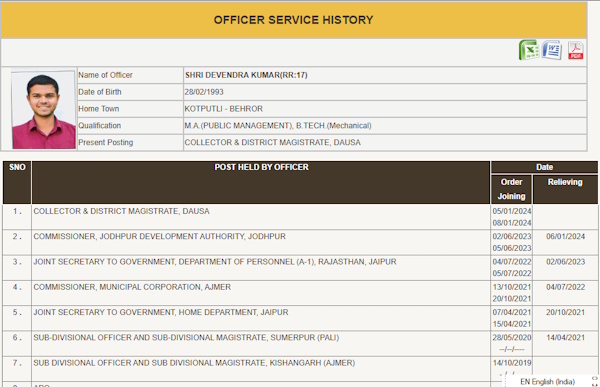This screenshot has height=387, width=600.
Task: Click order date 28/05/2020
Action: tap(512, 338)
